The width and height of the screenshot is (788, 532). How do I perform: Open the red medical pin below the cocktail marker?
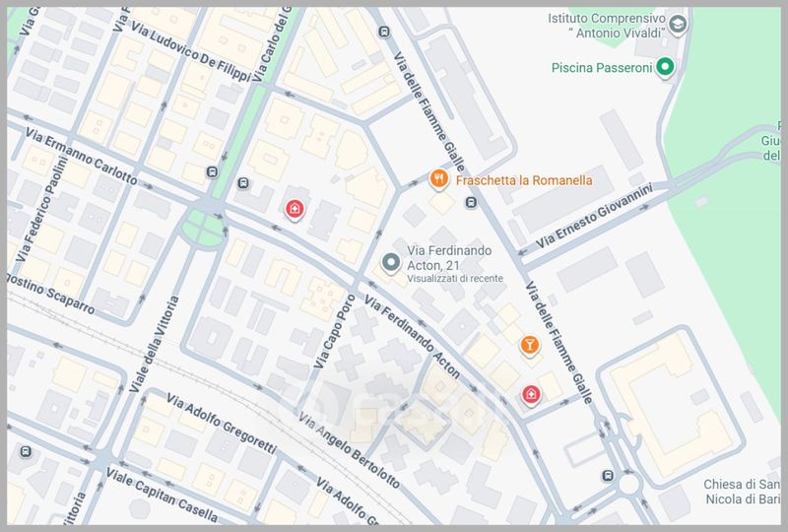coord(532,394)
